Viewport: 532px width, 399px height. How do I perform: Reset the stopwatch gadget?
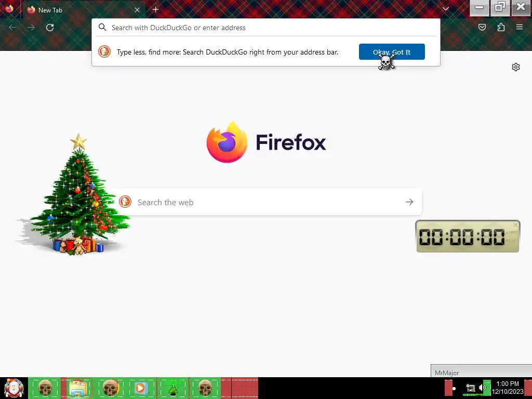(511, 241)
